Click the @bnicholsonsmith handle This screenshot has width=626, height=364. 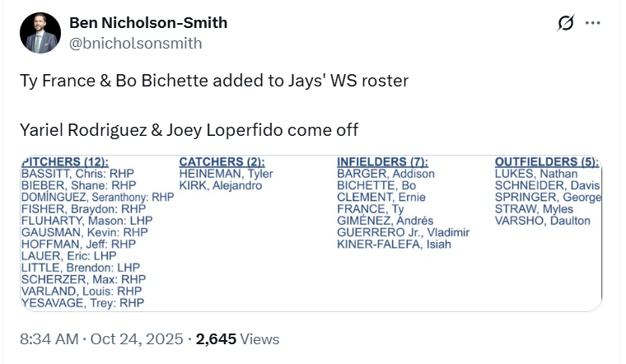coord(135,43)
